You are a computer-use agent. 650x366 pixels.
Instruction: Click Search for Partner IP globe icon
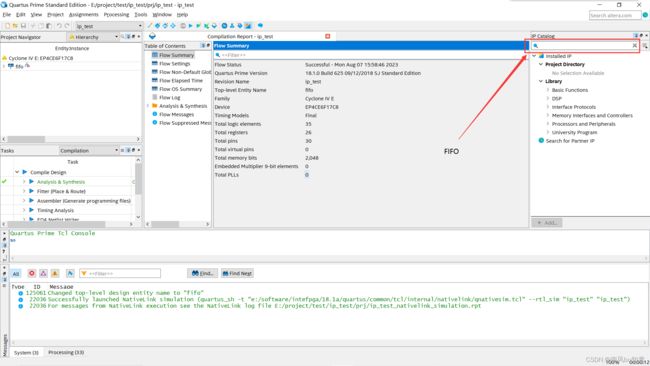541,141
